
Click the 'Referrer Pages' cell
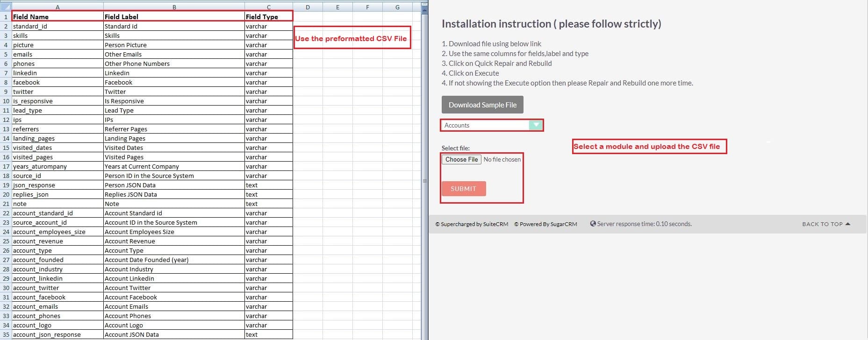tap(174, 129)
